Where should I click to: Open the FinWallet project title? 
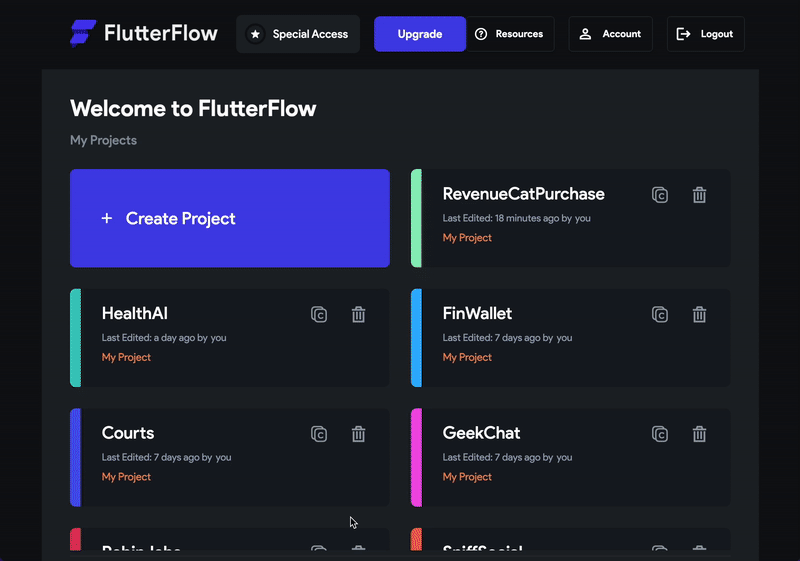click(477, 313)
